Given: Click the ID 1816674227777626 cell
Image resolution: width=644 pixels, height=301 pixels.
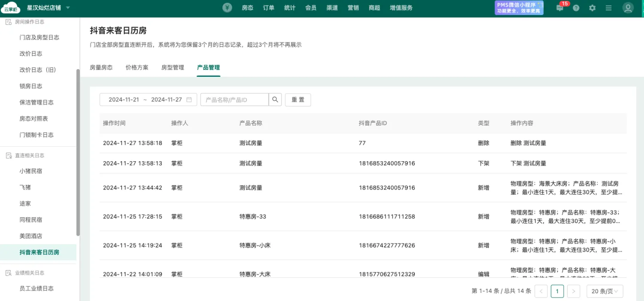Looking at the screenshot, I should (x=387, y=245).
